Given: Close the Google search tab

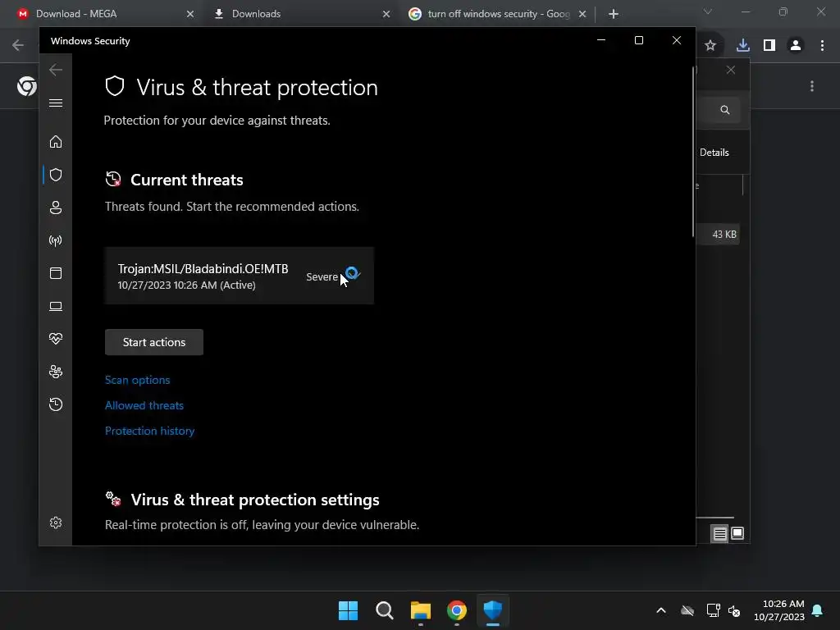Looking at the screenshot, I should [x=582, y=14].
